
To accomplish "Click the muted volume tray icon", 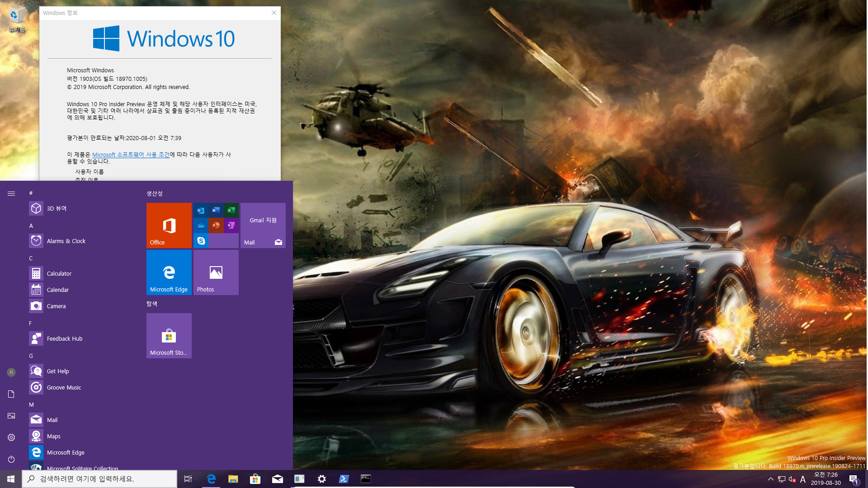I will (792, 479).
